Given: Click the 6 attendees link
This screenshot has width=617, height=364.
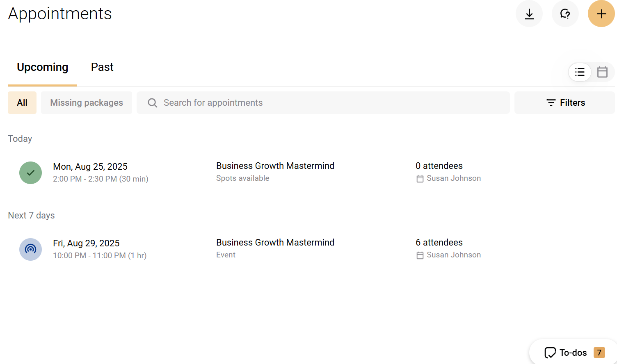Looking at the screenshot, I should pyautogui.click(x=439, y=242).
